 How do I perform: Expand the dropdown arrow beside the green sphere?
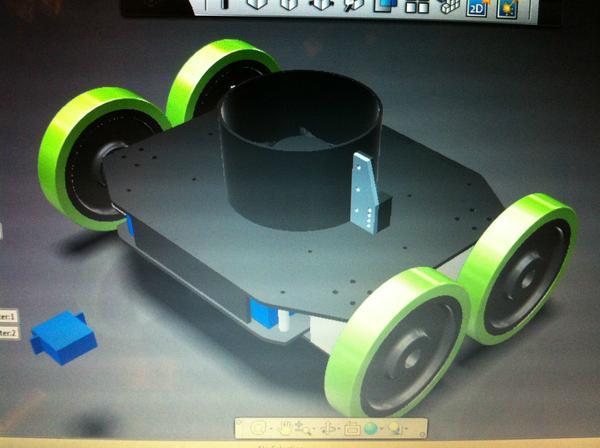click(x=382, y=428)
